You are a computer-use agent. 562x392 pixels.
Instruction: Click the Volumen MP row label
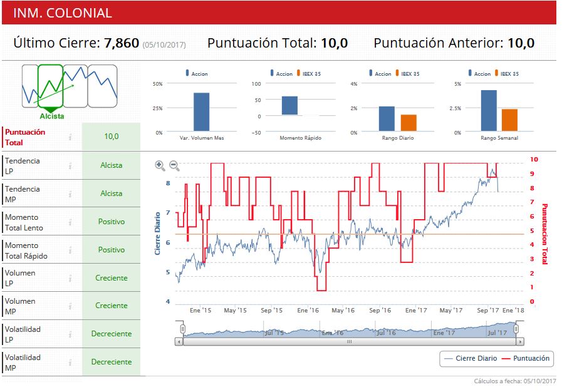(x=20, y=306)
